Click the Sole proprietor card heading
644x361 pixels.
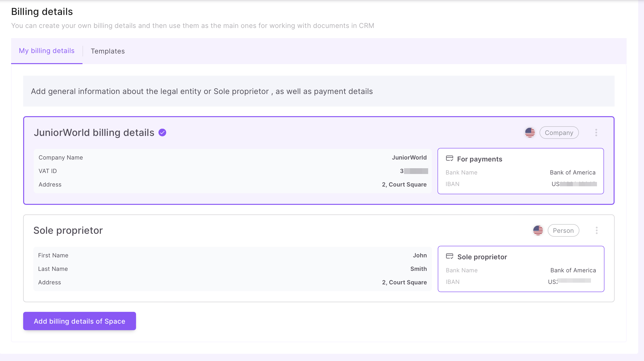(x=68, y=230)
